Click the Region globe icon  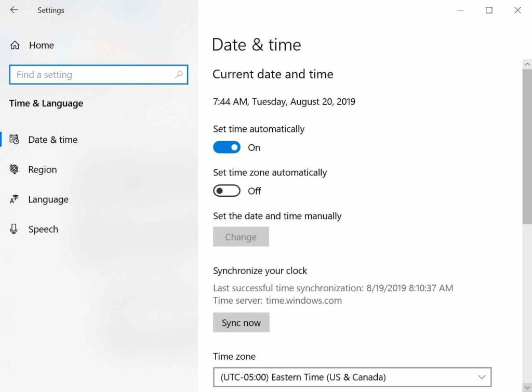(14, 169)
